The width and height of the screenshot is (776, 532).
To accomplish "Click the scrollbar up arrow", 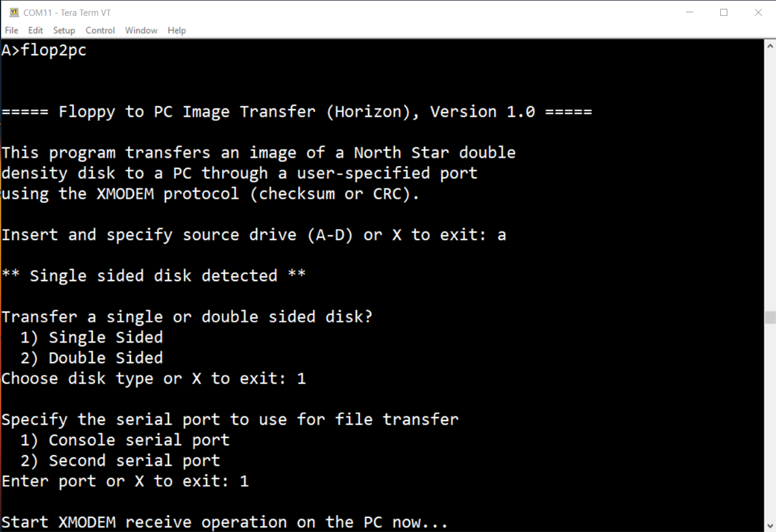I will point(771,45).
